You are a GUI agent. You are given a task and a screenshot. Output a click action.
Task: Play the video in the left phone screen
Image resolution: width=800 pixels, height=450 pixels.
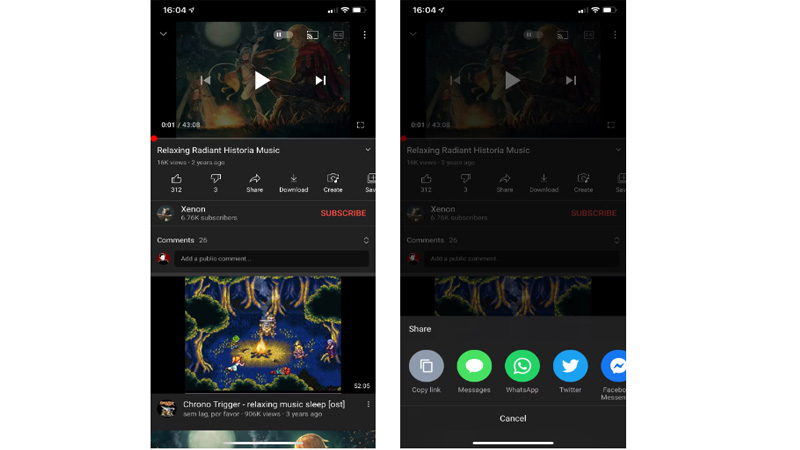[x=262, y=80]
